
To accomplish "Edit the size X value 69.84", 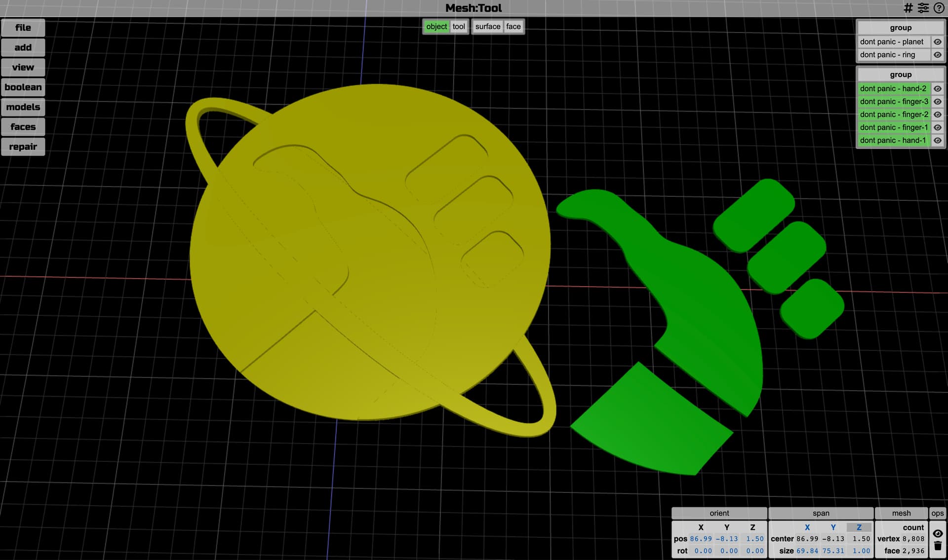I will (x=807, y=551).
